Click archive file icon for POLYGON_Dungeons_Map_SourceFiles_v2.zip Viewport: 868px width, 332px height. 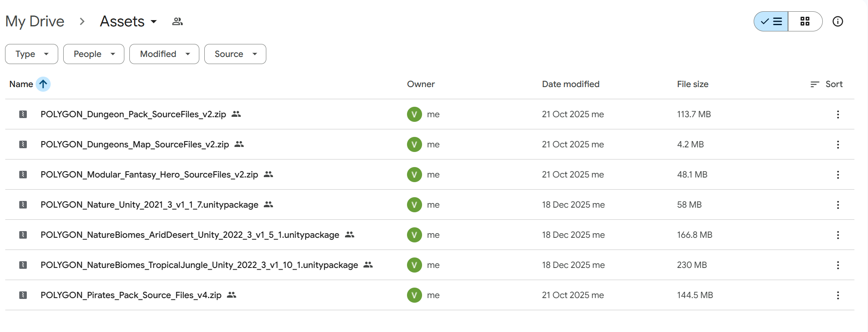tap(23, 144)
